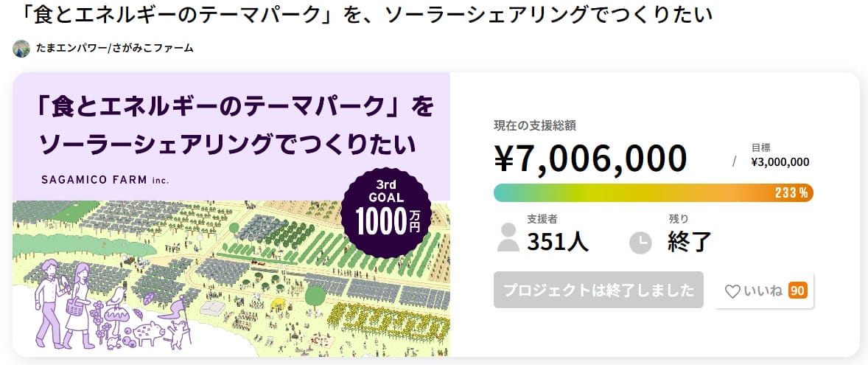Click the page title heading at top

[363, 15]
